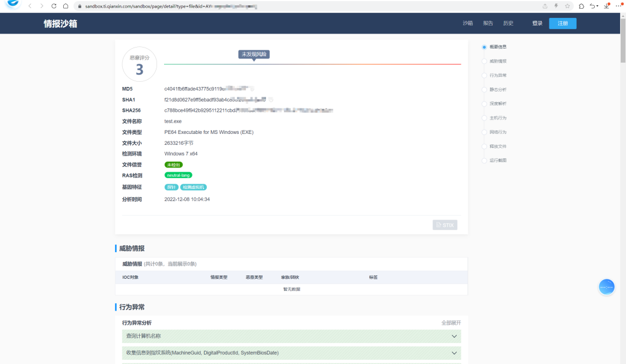
Task: Click the lightning bolt icon
Action: [x=556, y=6]
